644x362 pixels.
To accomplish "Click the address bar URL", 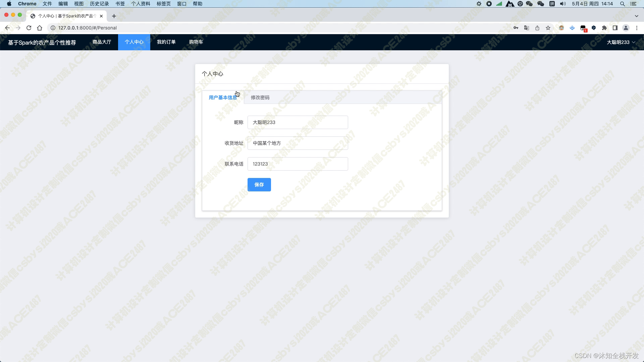I will coord(88,28).
